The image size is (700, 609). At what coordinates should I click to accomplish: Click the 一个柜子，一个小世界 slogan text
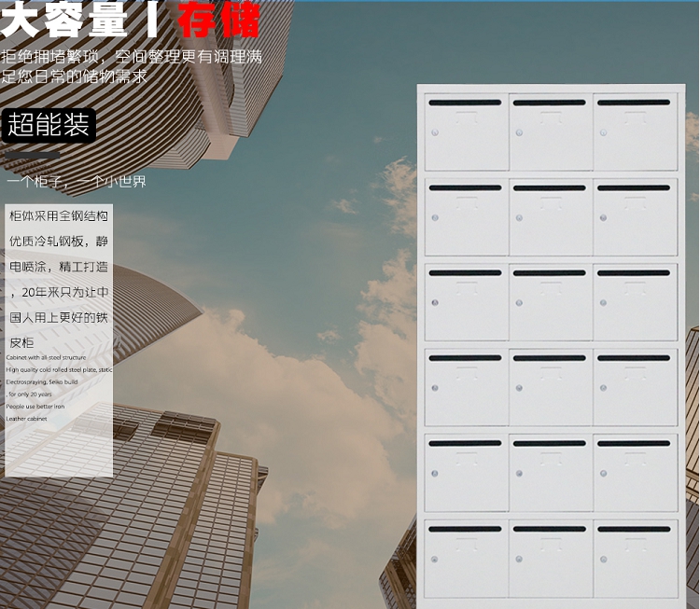point(77,182)
